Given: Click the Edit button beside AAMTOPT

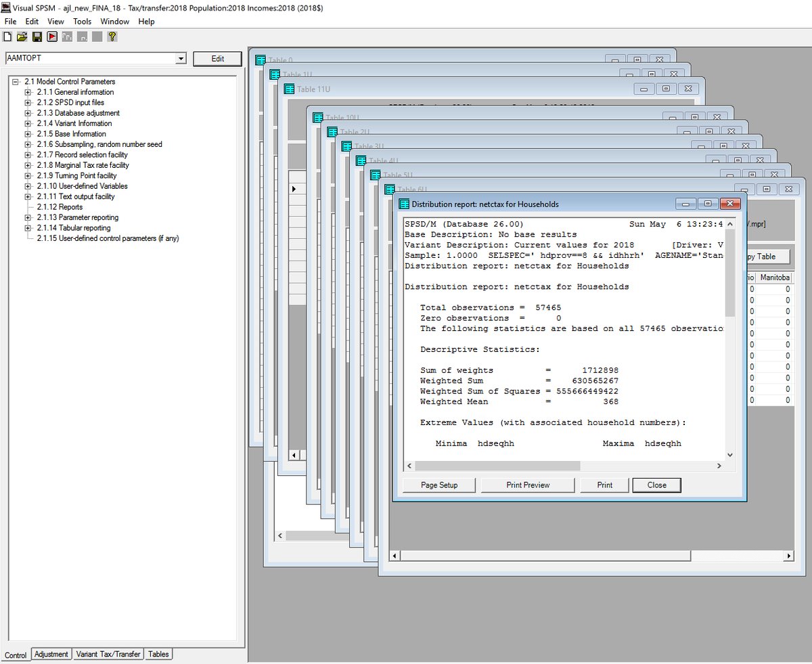Looking at the screenshot, I should (x=217, y=59).
